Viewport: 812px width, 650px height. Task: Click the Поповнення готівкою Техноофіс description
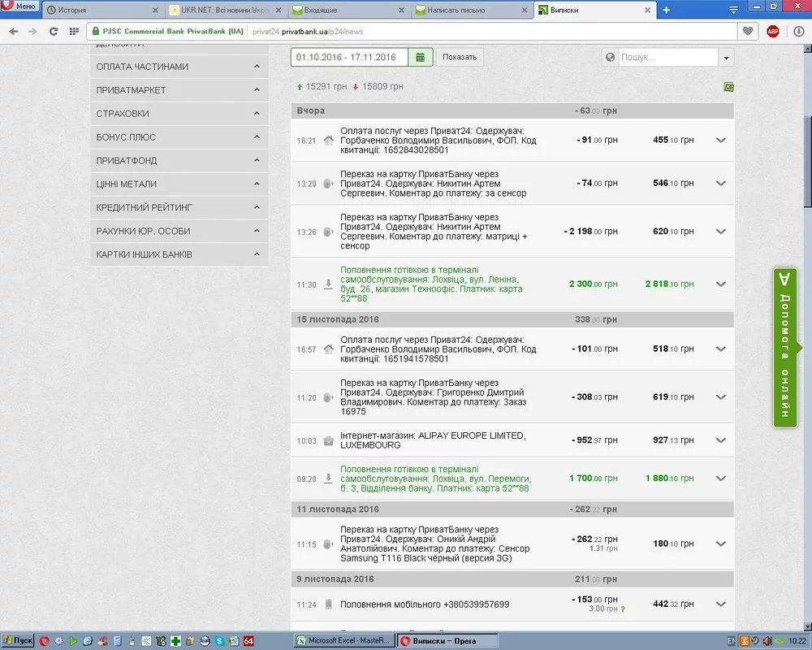(432, 284)
